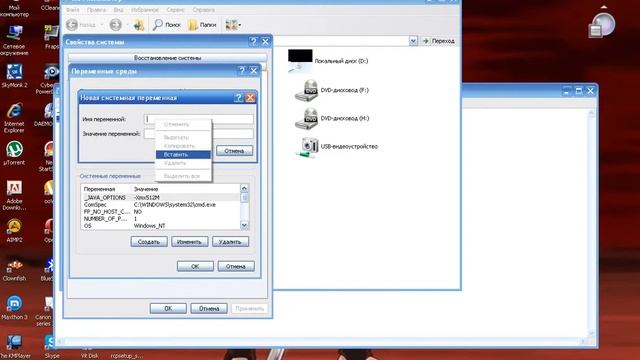Open Internet Explorer desktop shortcut

[14, 118]
